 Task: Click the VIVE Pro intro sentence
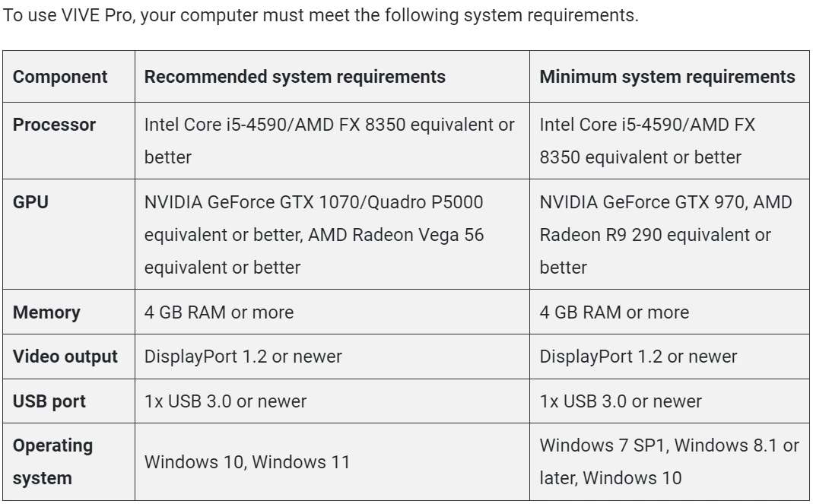321,15
